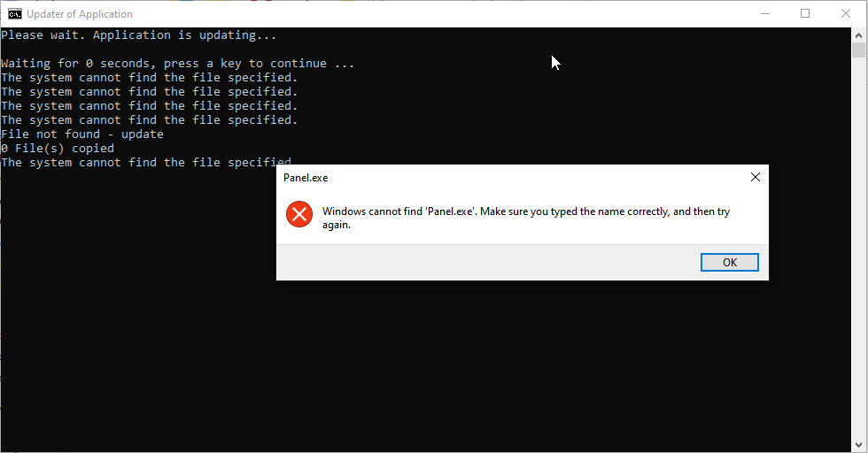Click the 'Updater of Application' title bar text
868x453 pixels.
click(80, 14)
